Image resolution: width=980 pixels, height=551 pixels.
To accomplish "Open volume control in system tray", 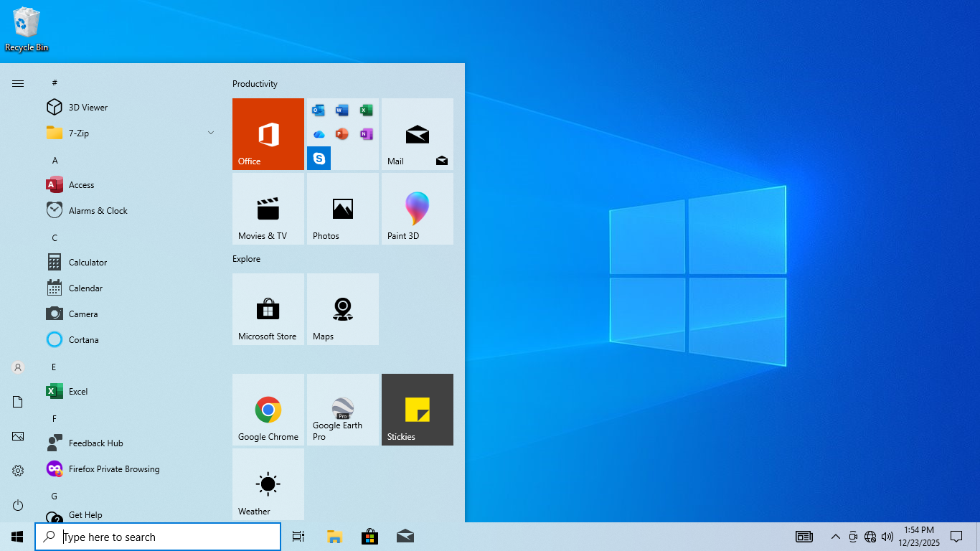I will coord(887,537).
